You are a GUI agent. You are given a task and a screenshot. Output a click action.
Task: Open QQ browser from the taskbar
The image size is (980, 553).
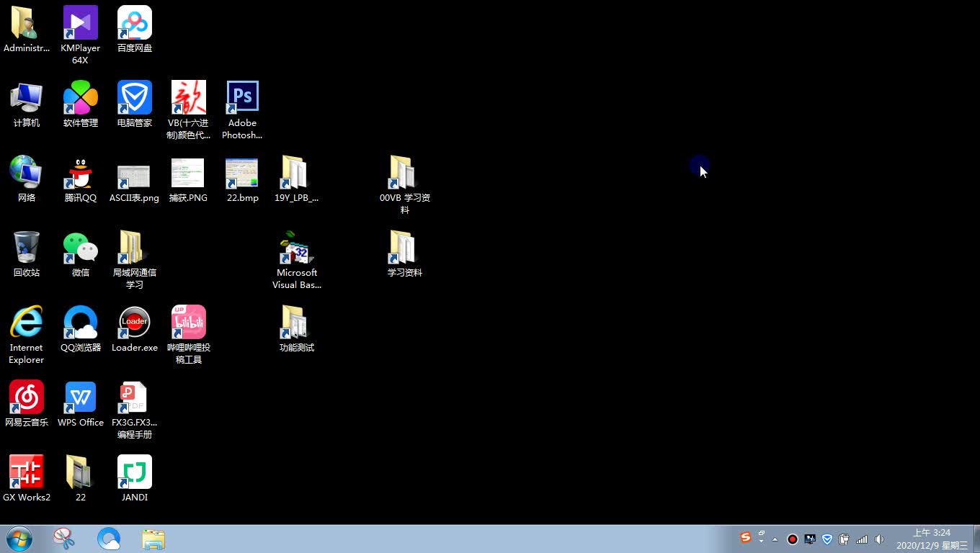click(x=109, y=539)
